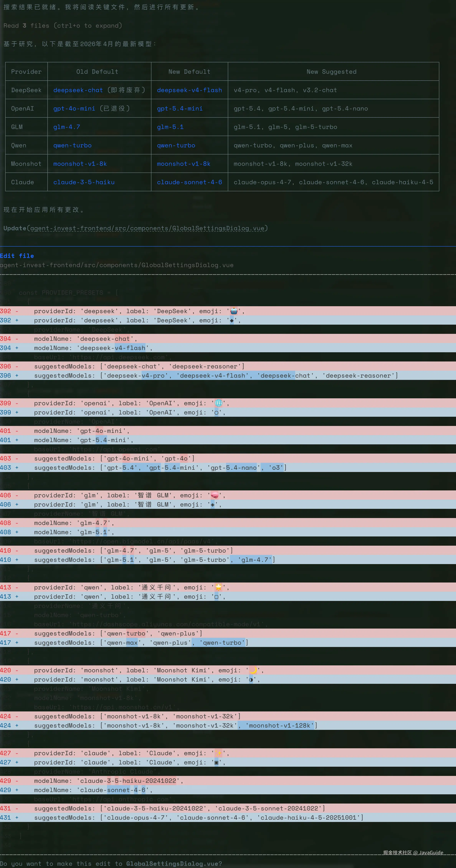The height and width of the screenshot is (868, 456).
Task: Click the deepseek-v4-flash link in the New Default column
Action: point(189,90)
